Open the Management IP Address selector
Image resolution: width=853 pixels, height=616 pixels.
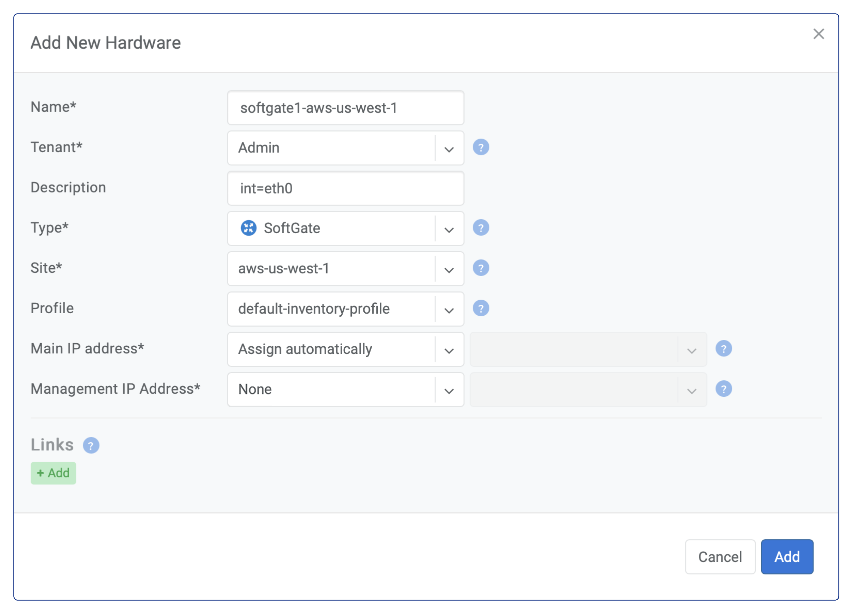[449, 390]
